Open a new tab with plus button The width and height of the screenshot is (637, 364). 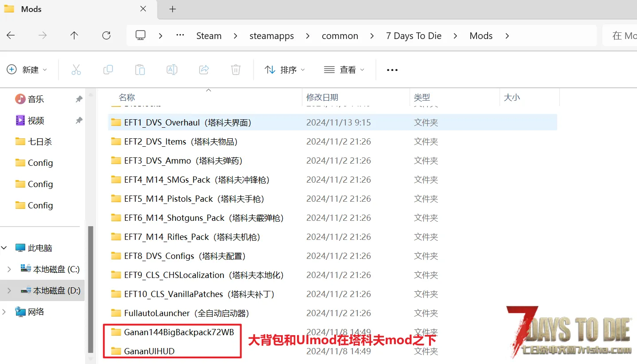[173, 9]
